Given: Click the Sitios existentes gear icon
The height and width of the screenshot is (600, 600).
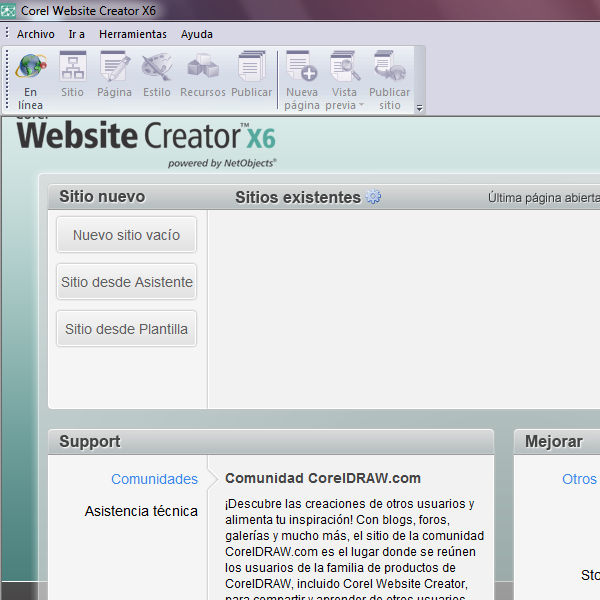Looking at the screenshot, I should tap(373, 196).
